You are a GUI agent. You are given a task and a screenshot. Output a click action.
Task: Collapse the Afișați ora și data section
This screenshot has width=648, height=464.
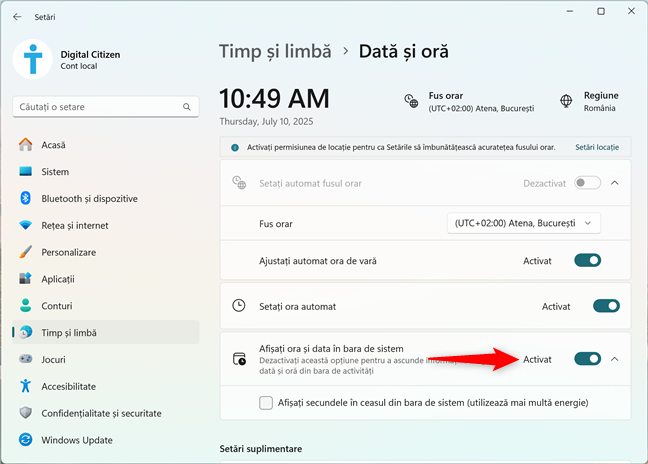(615, 359)
